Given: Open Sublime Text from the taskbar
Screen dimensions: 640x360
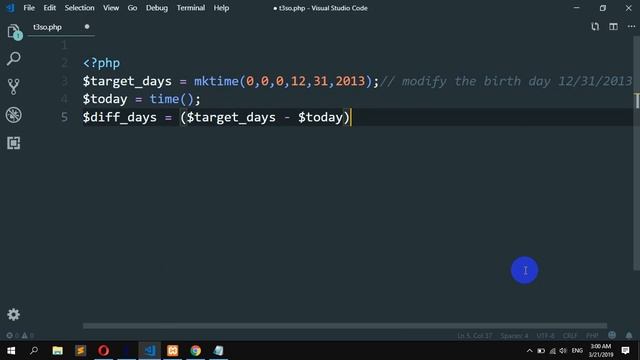Looking at the screenshot, I should [x=80, y=350].
